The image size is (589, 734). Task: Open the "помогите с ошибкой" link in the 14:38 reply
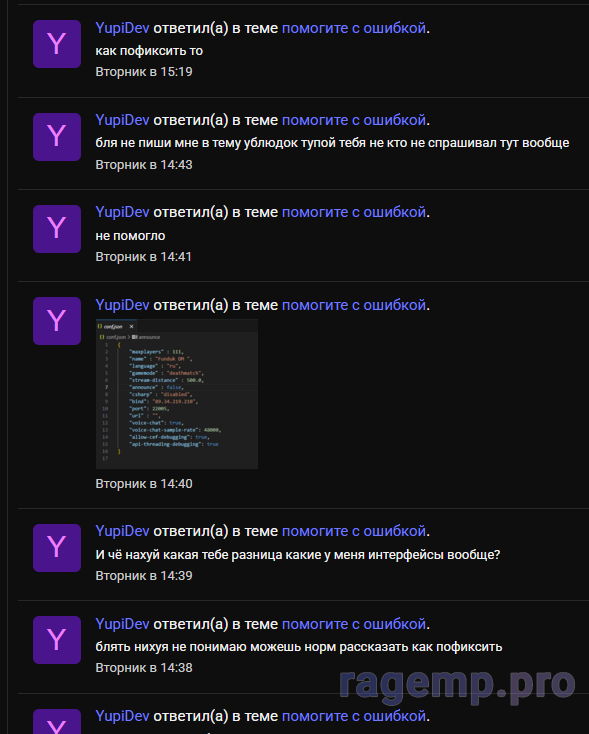tap(354, 624)
